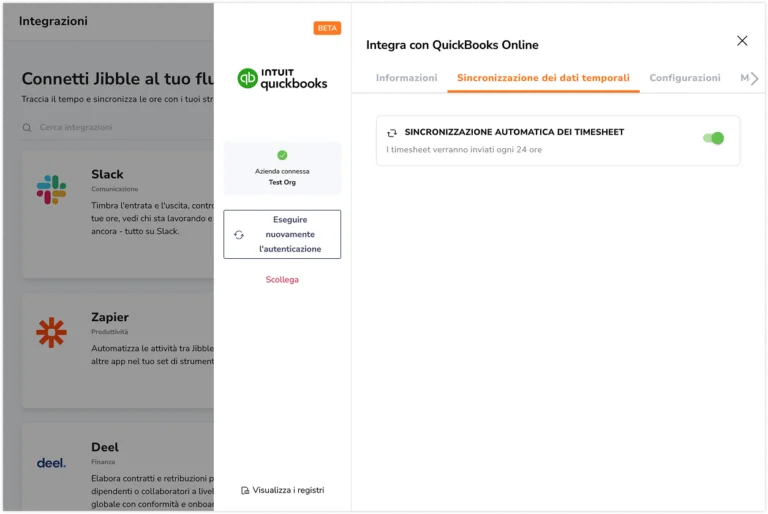Select Sincronizzazione dei dati temporali tab
The height and width of the screenshot is (514, 768).
(x=543, y=78)
